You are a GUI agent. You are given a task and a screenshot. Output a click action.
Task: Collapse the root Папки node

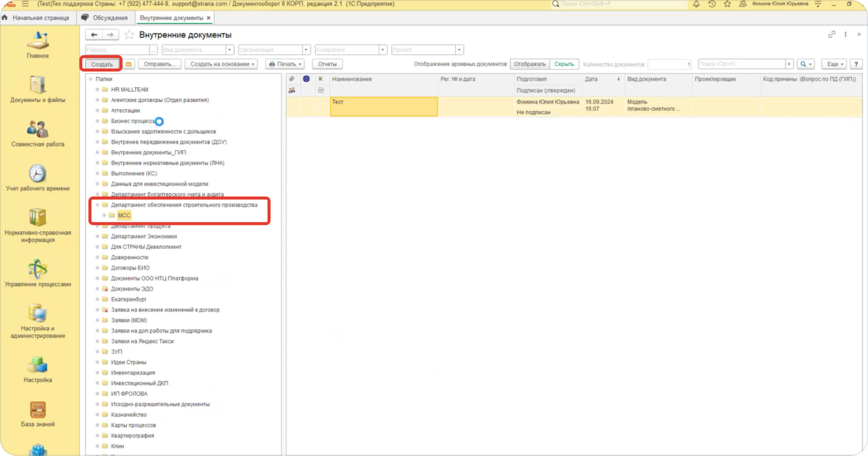(90, 79)
